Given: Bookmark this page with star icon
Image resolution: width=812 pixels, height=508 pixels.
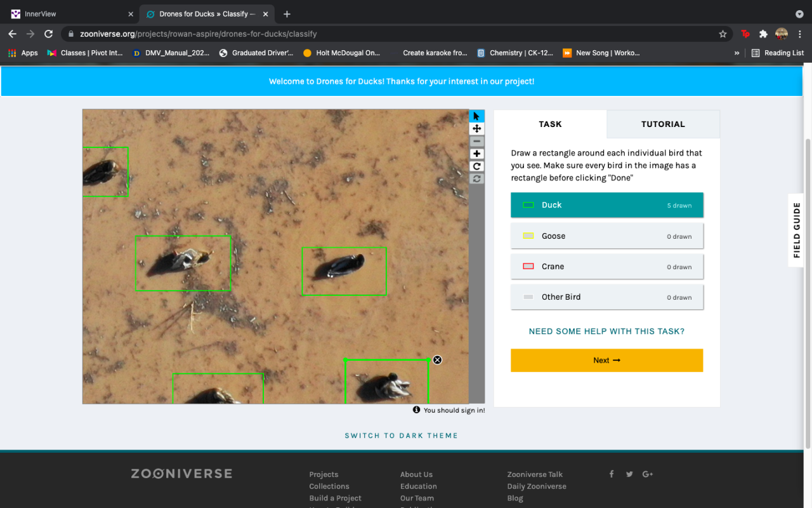Looking at the screenshot, I should pyautogui.click(x=723, y=34).
